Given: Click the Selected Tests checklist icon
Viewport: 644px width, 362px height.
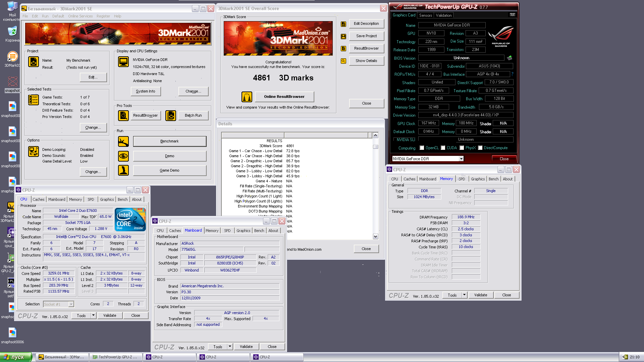Looking at the screenshot, I should pyautogui.click(x=34, y=100).
